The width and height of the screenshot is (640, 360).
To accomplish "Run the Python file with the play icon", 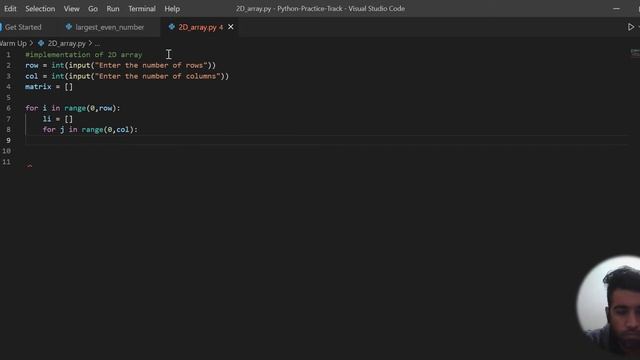I will 631,27.
